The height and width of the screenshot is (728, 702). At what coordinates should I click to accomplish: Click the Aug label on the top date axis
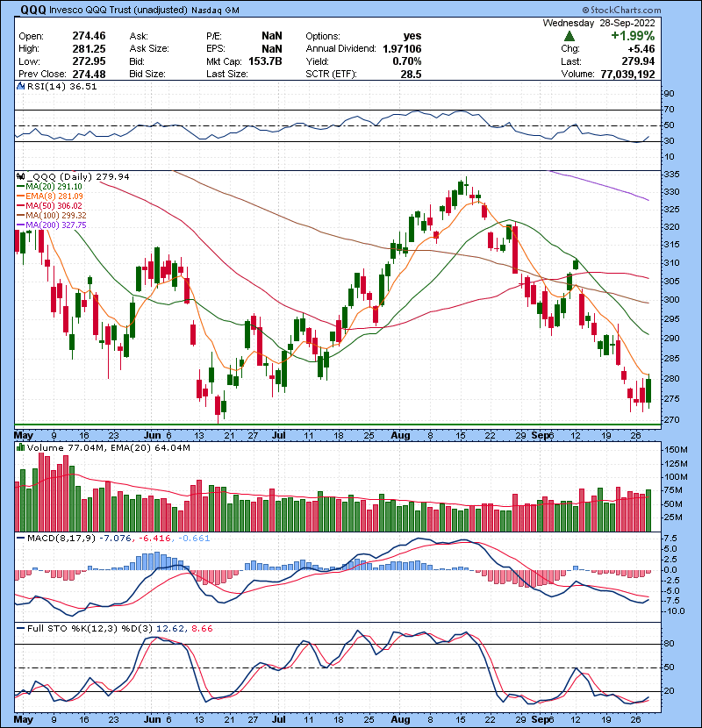(x=398, y=434)
